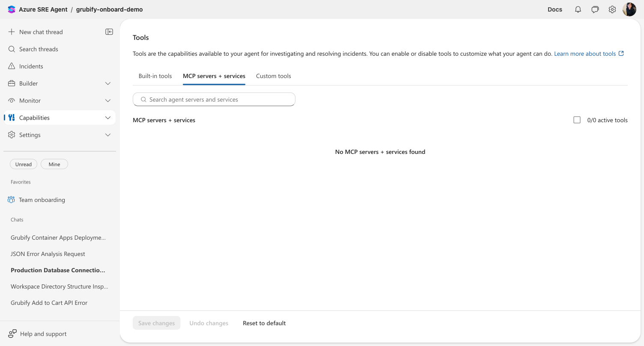Screen dimensions: 644x346
Task: Click the Builder briefcase icon
Action: [12, 83]
